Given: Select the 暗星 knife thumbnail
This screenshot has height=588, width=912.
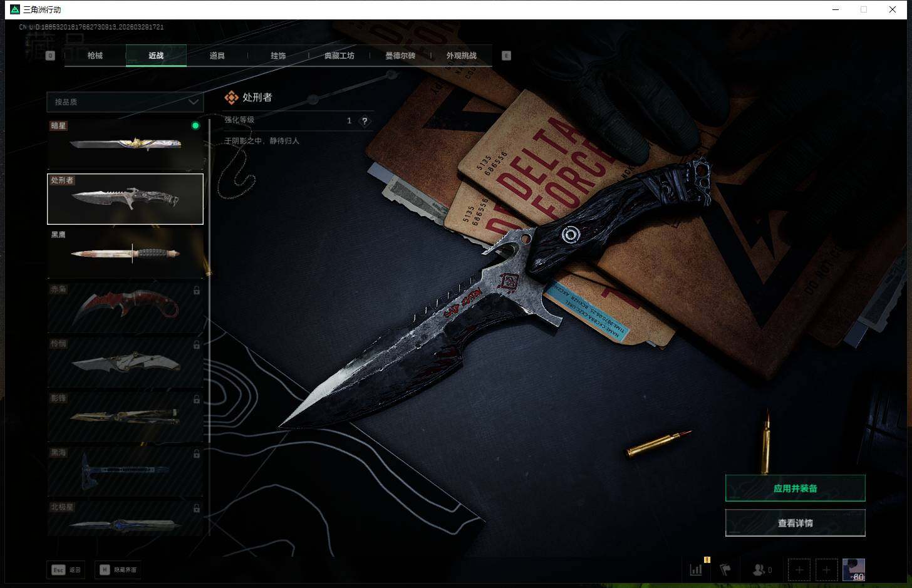Looking at the screenshot, I should (x=125, y=145).
